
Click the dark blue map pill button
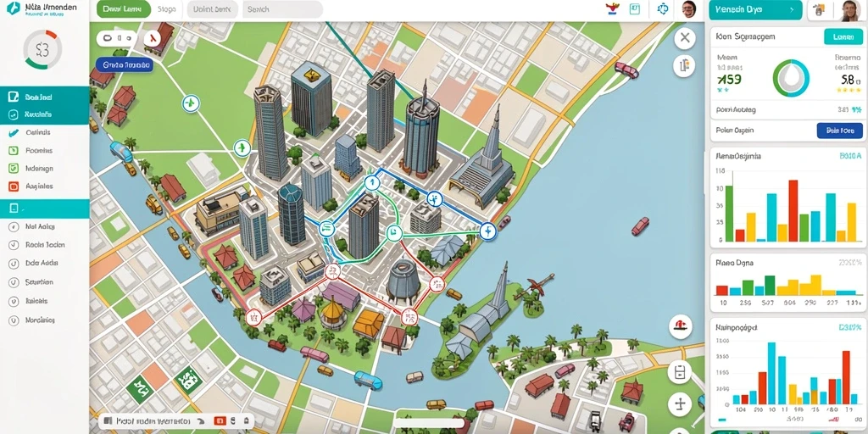coord(124,64)
